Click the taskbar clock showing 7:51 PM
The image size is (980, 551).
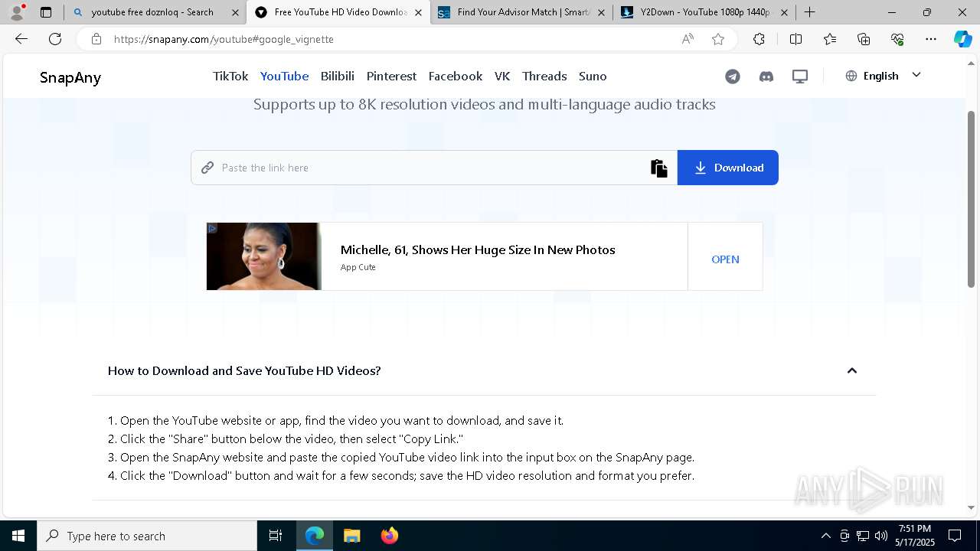click(x=915, y=536)
